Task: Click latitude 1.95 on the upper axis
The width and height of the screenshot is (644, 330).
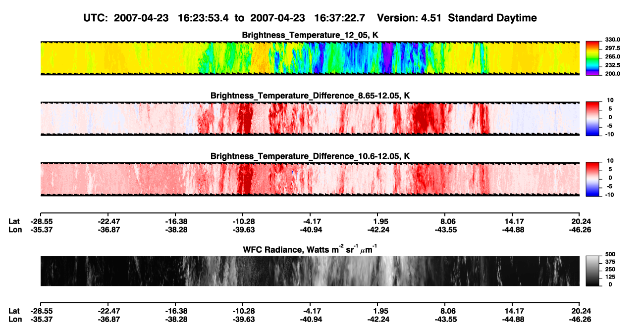Action: (x=378, y=221)
